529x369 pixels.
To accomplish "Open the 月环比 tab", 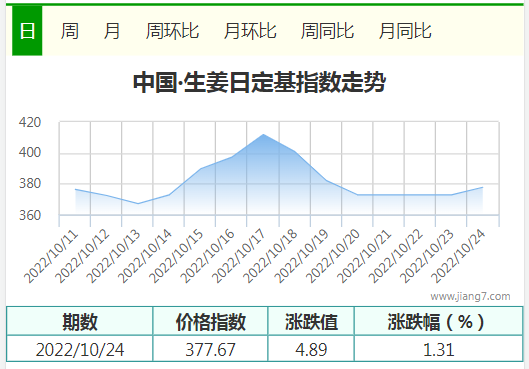I will [x=250, y=31].
